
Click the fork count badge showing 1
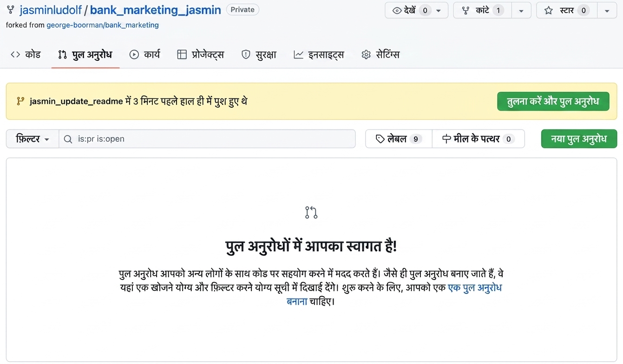(498, 10)
